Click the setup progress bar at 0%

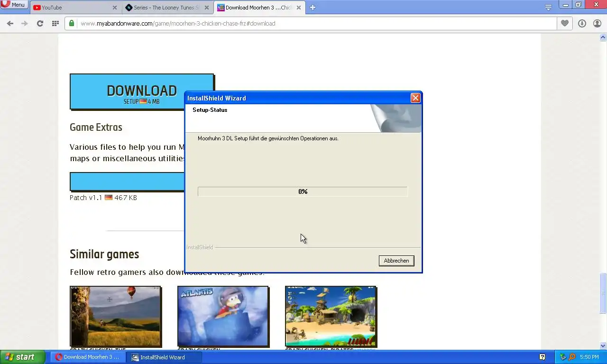(303, 191)
